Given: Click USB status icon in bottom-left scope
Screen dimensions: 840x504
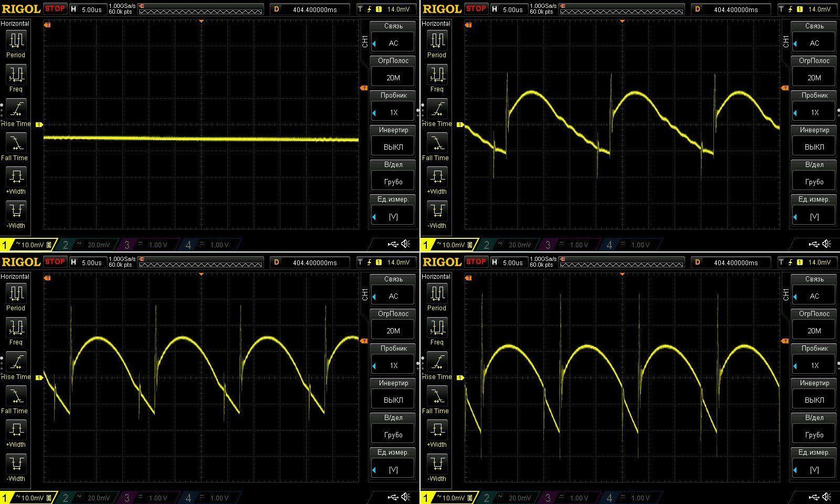Looking at the screenshot, I should (x=393, y=497).
